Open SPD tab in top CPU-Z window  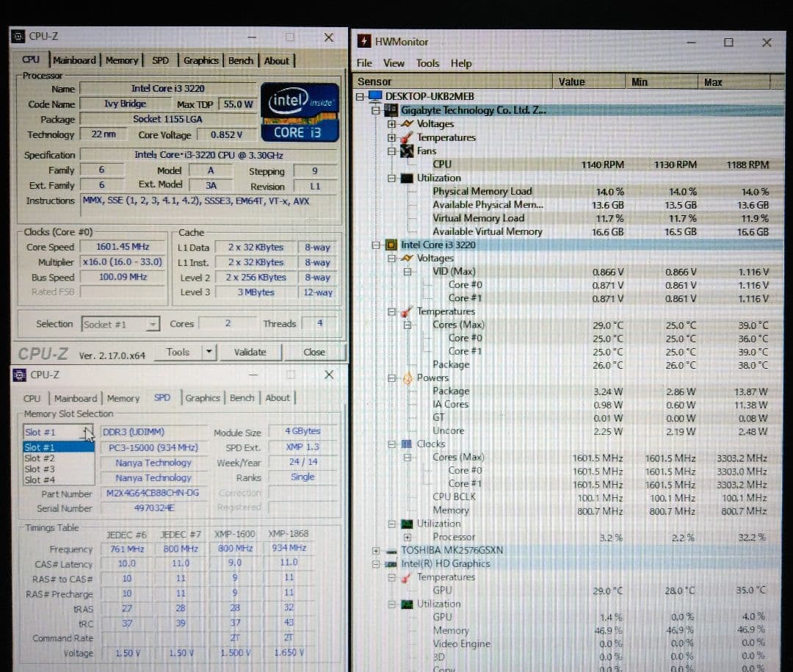coord(160,60)
